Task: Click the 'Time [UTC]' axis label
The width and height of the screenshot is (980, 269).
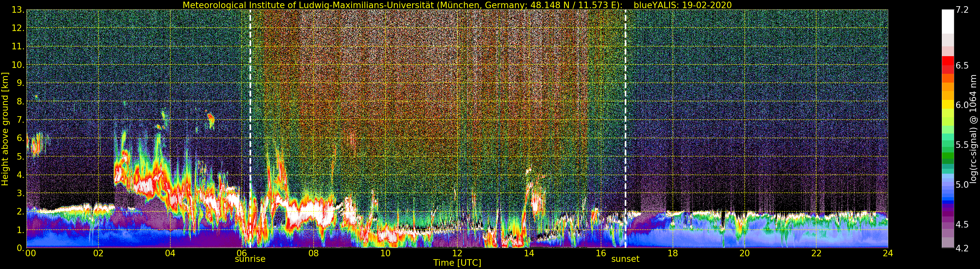Action: [x=457, y=263]
